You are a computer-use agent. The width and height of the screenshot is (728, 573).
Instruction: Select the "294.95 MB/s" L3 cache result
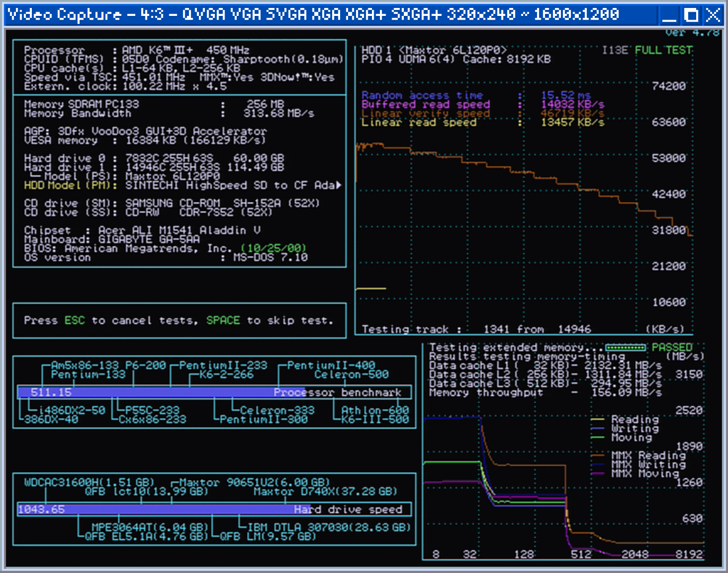pos(626,384)
